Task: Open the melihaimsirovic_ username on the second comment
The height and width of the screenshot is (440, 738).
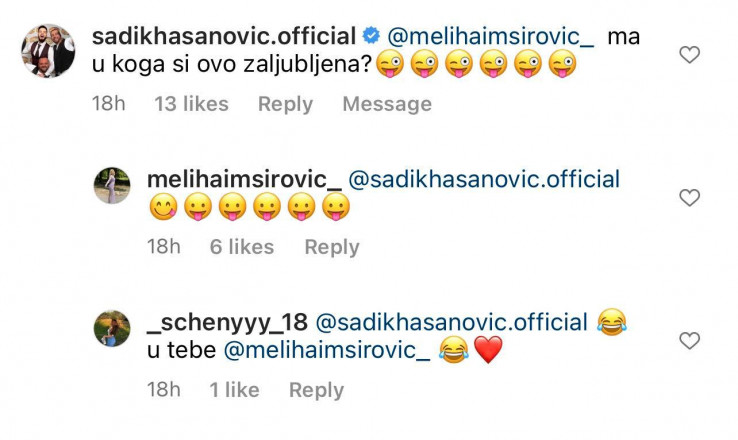Action: tap(244, 180)
